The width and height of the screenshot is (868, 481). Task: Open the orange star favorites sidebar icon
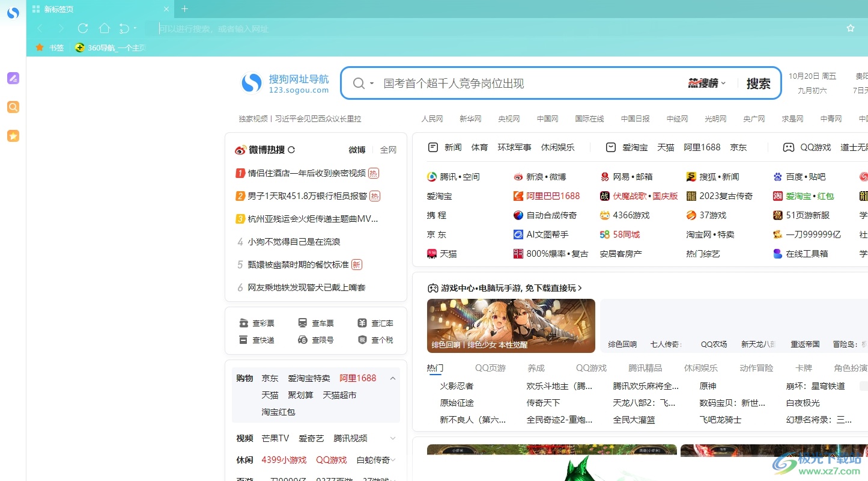click(x=13, y=136)
